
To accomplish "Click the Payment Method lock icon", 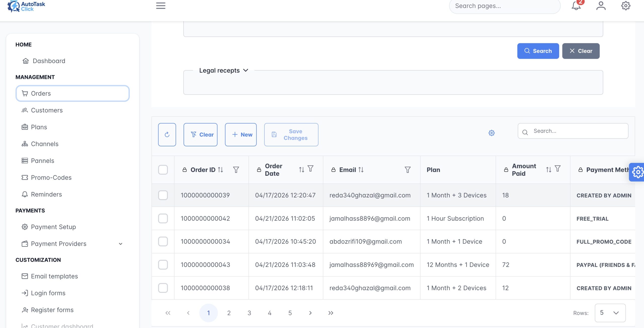I will (x=581, y=170).
